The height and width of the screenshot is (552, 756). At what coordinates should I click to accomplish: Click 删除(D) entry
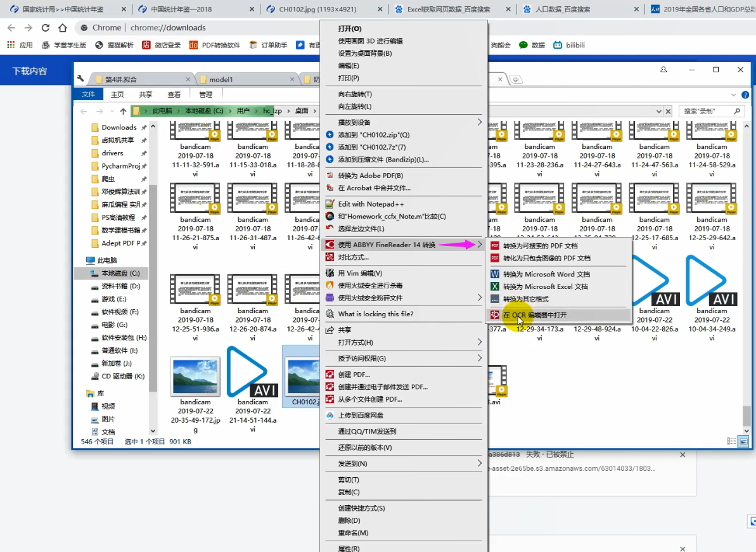tap(349, 520)
